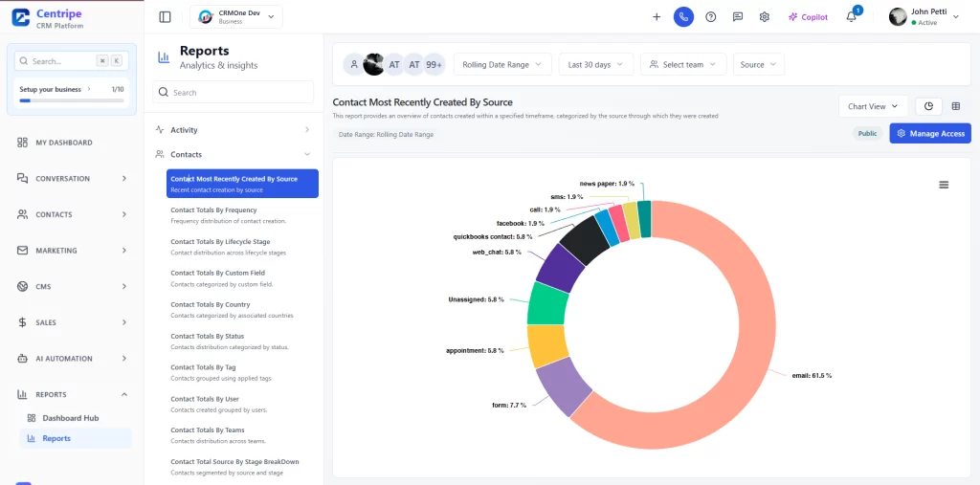Expand the Activity report category
Screen dimensions: 980x485
click(x=234, y=130)
